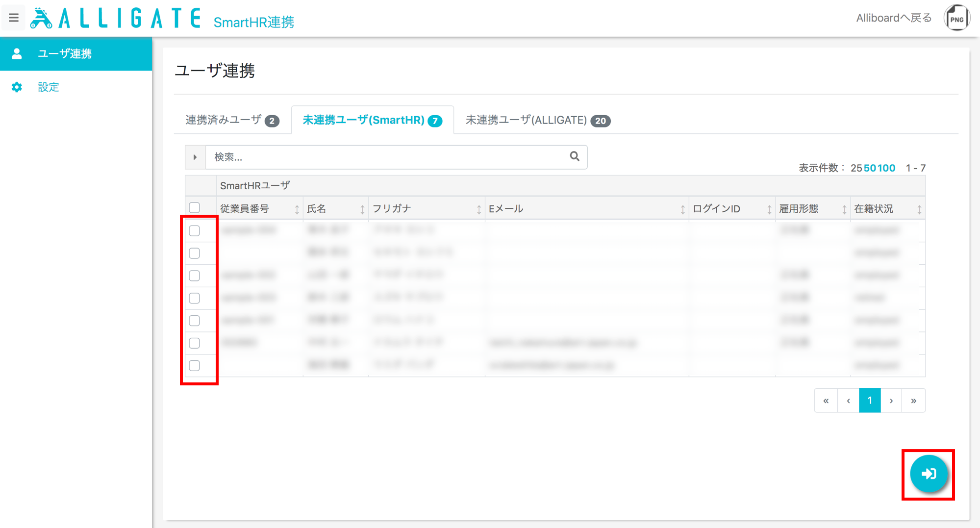
Task: Click the SmartHR連携 header title
Action: pos(254,22)
